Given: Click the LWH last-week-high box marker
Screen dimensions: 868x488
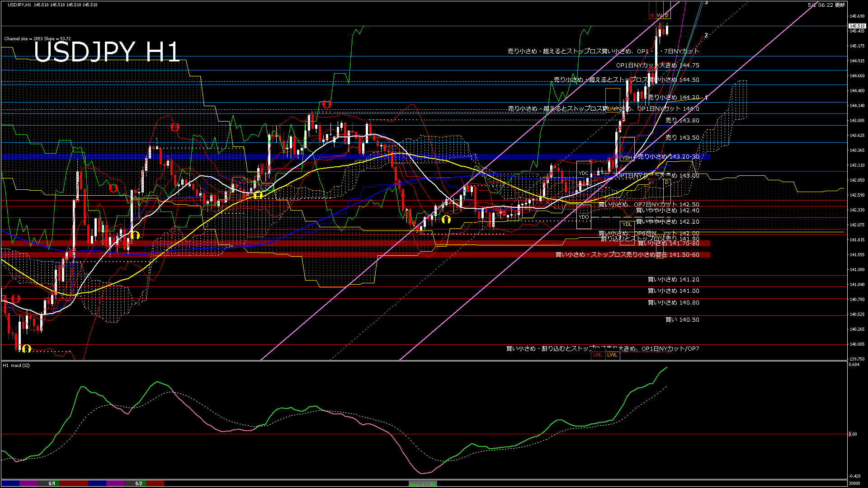Looking at the screenshot, I should (x=613, y=108).
